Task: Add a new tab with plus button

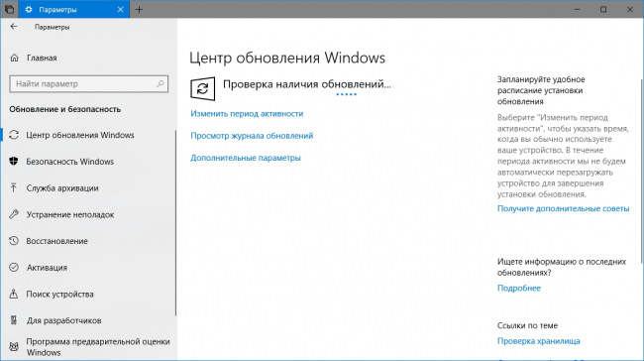Action: [x=140, y=9]
